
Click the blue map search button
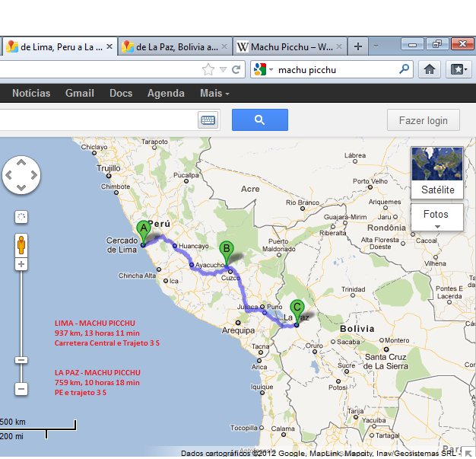[x=259, y=120]
